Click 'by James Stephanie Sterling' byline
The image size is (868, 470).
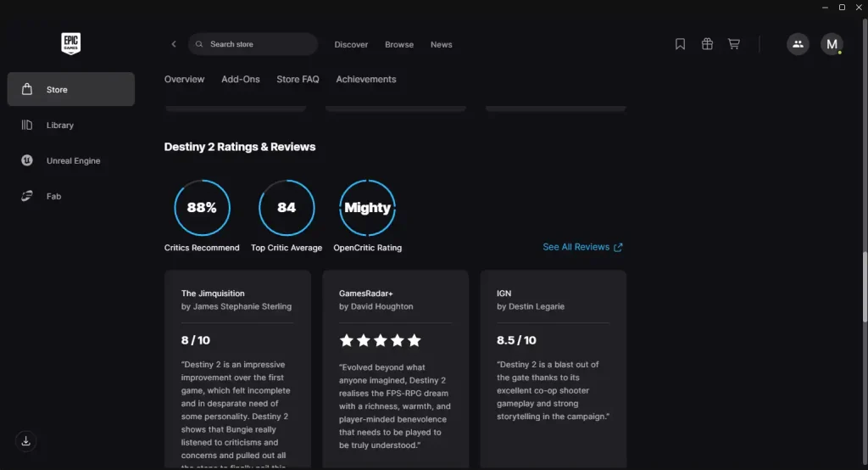(x=236, y=306)
